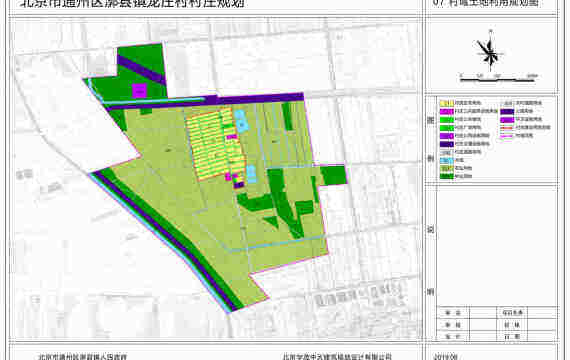Select the cyan water legend swatch
The width and height of the screenshot is (570, 360).
(446, 160)
